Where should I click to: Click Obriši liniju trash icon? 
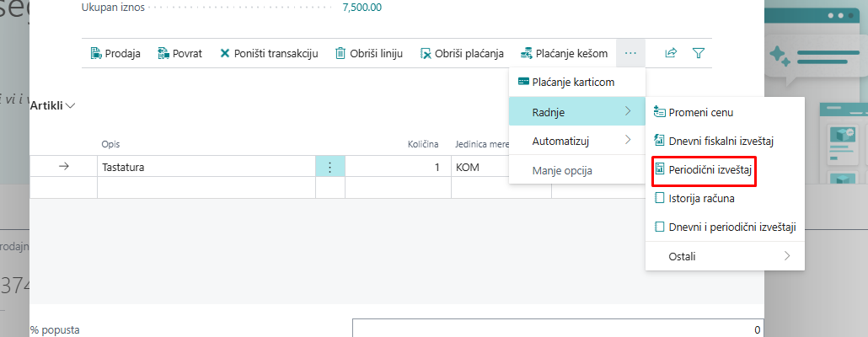[340, 53]
